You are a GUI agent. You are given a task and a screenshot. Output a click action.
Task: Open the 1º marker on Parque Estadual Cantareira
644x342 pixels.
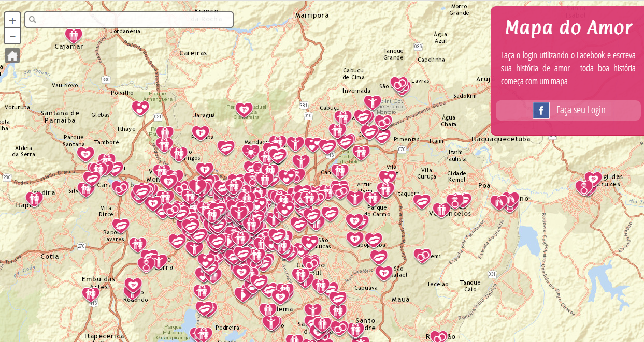pyautogui.click(x=244, y=110)
